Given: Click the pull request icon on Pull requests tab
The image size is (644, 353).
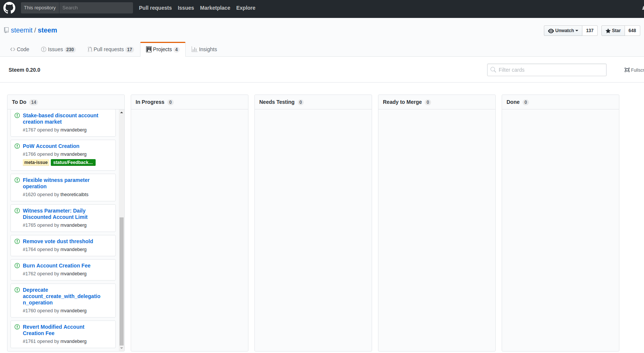Looking at the screenshot, I should click(89, 49).
